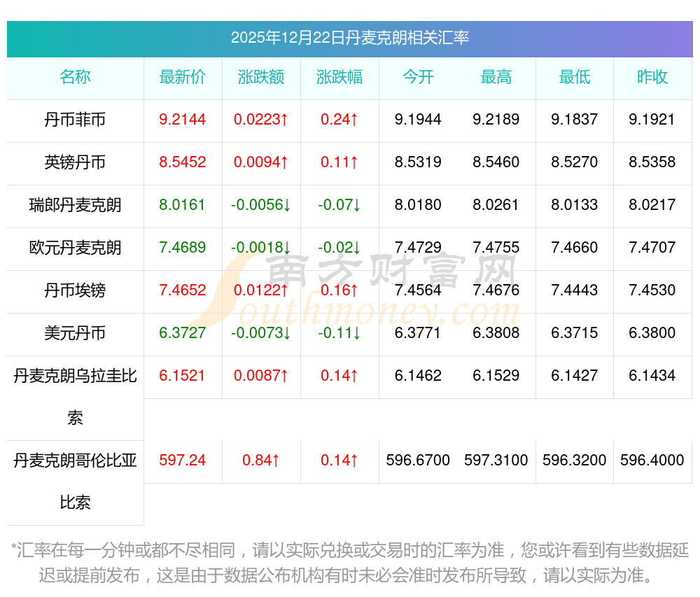Select the 名称 column header
Viewport: 700px width, 597px height.
(x=75, y=77)
